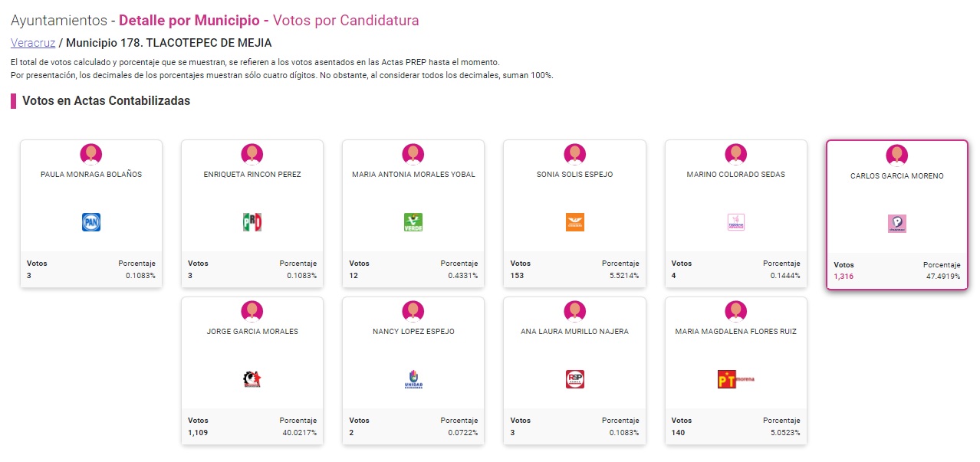The image size is (980, 462).
Task: Click Paula Monraga Bolaños avatar
Action: [91, 154]
